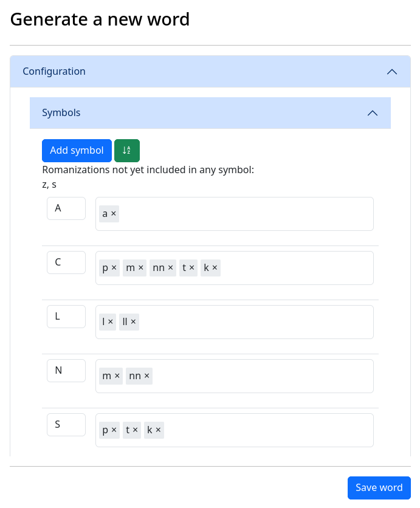Focus the symbol name field 'L'
The width and height of the screenshot is (420, 508).
66,317
